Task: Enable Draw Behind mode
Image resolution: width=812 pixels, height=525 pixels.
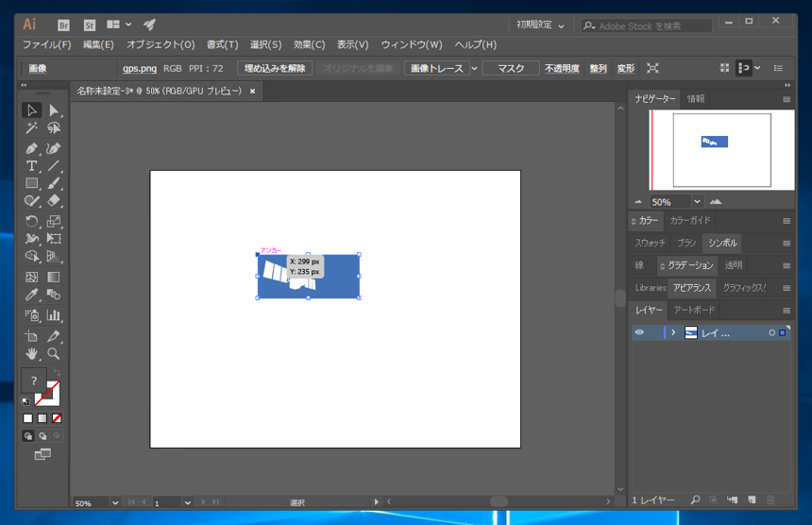Action: point(42,436)
